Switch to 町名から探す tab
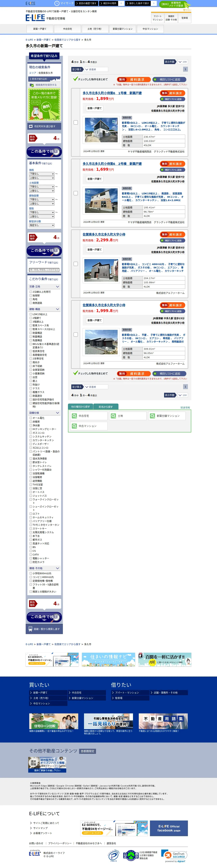217x868 pixels. point(106,407)
